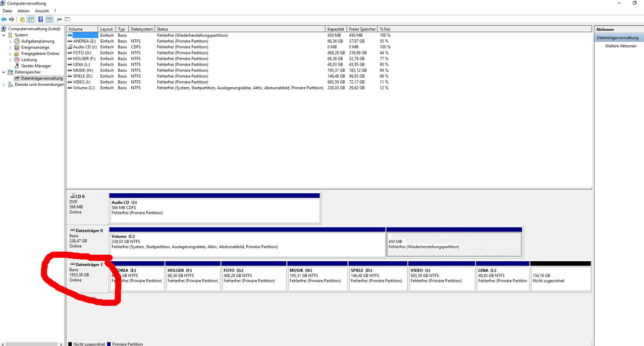Open the Ansicht menu

coord(42,11)
